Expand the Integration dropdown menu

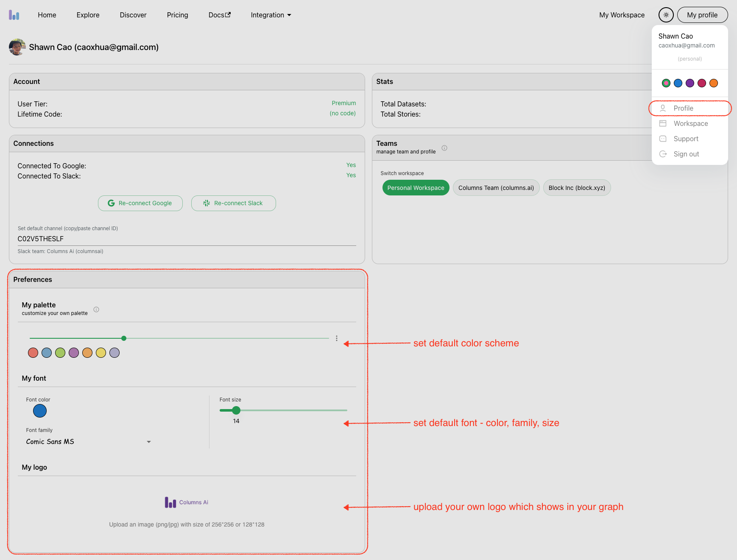[271, 15]
